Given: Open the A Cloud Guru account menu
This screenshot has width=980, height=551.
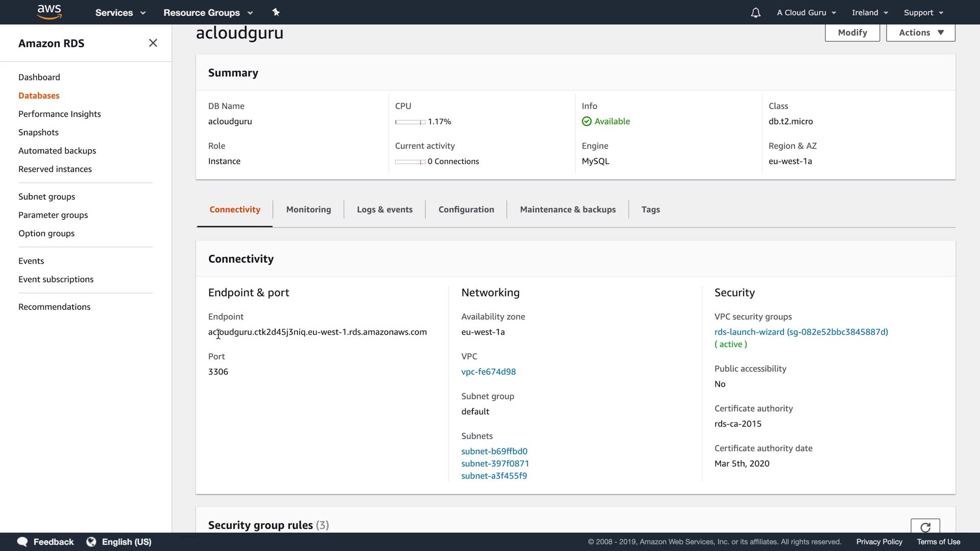Looking at the screenshot, I should tap(806, 13).
